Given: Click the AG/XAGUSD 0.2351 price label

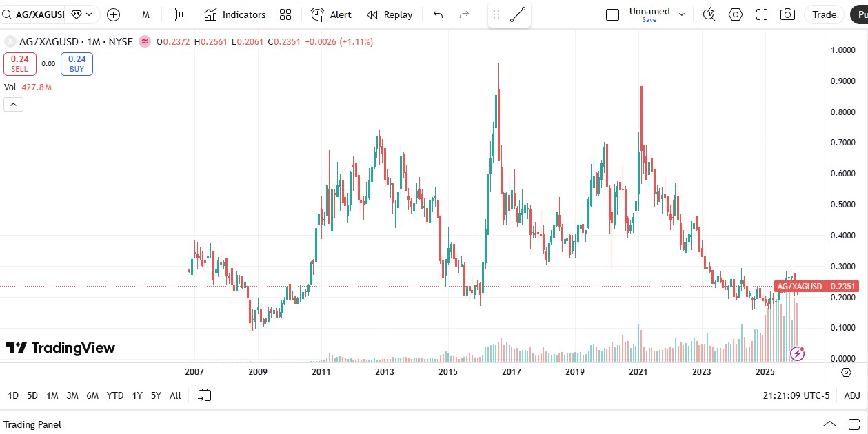Looking at the screenshot, I should (x=816, y=287).
